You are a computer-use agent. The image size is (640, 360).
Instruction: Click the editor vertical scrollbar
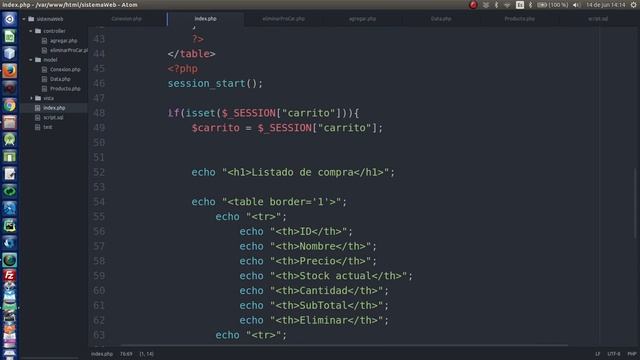point(635,204)
